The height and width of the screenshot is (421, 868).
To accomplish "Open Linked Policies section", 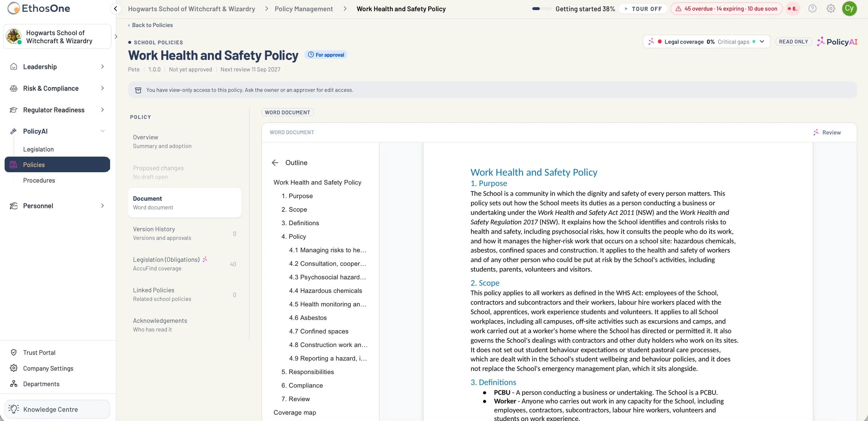I will [x=184, y=294].
